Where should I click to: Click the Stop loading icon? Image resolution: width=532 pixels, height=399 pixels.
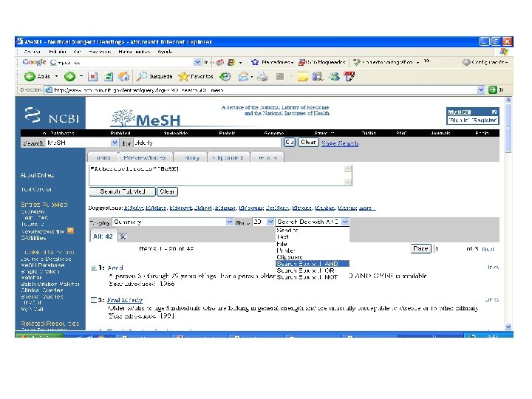coord(92,77)
